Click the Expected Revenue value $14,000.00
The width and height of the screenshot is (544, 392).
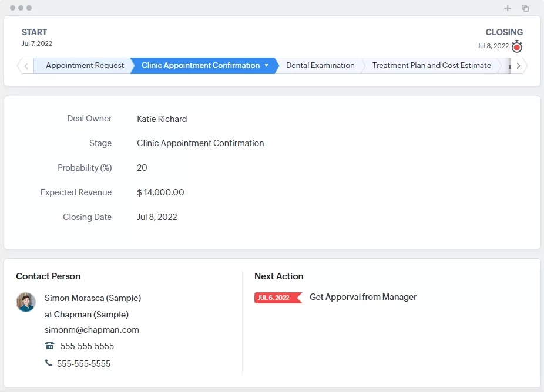[x=160, y=192]
